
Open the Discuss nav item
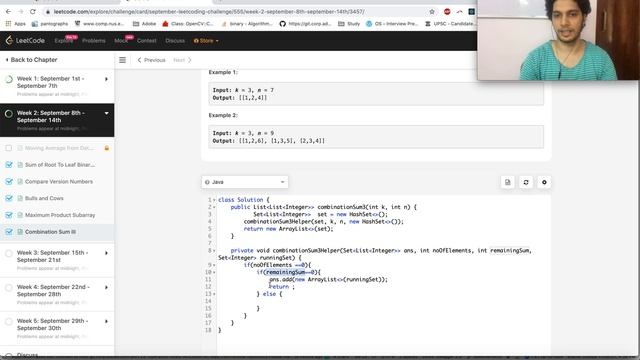pos(175,41)
